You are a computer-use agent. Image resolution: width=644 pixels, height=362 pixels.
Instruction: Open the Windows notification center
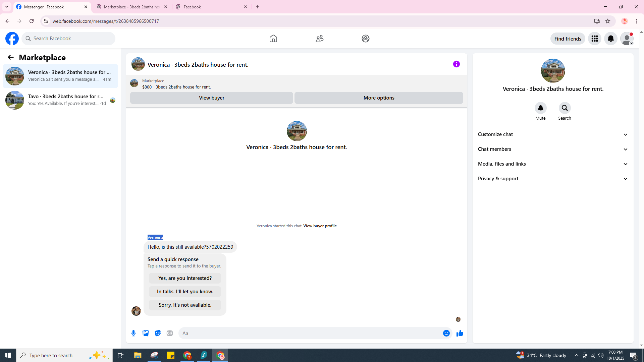coord(634,355)
